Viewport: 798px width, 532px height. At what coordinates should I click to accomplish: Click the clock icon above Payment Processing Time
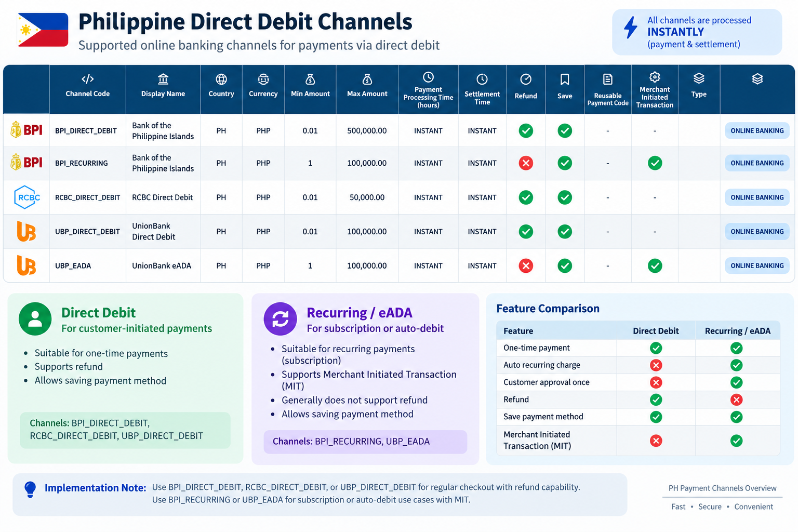[x=428, y=77]
